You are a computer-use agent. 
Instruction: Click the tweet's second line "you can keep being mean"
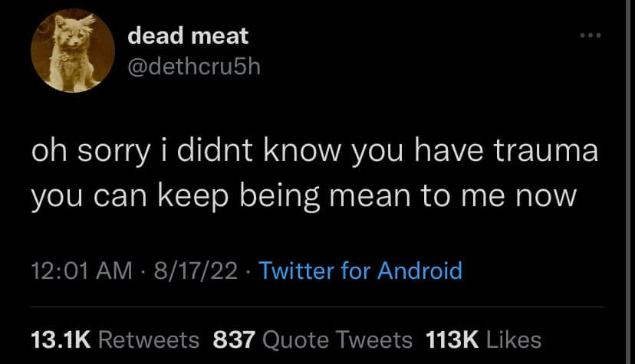pos(303,196)
